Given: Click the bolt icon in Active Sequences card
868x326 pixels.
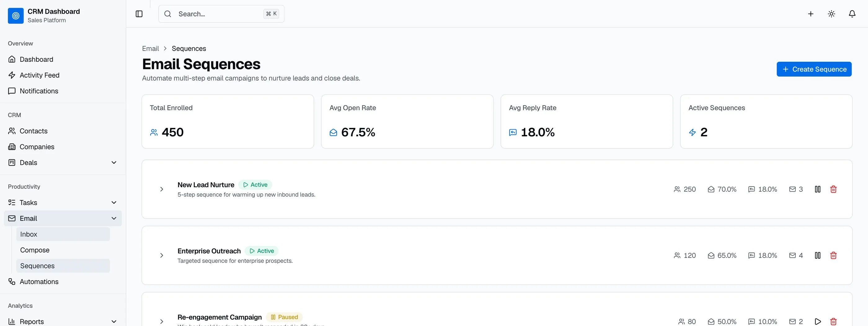Looking at the screenshot, I should (693, 132).
